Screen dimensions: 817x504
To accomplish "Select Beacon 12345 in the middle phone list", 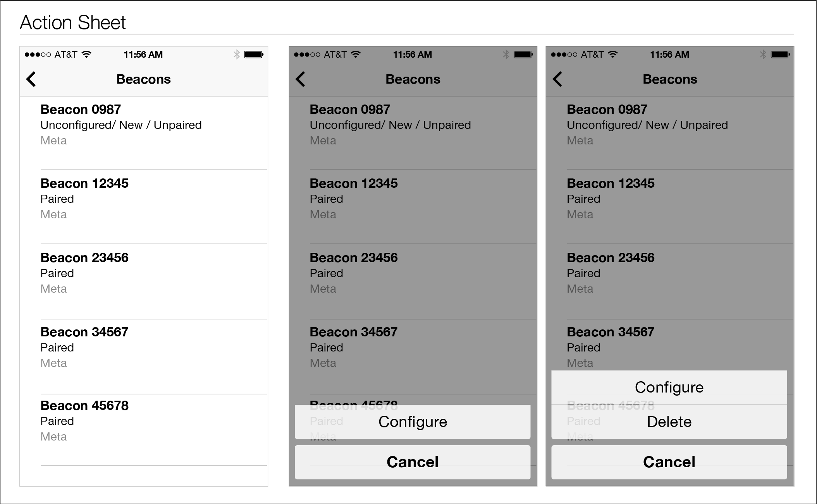I will click(x=413, y=206).
